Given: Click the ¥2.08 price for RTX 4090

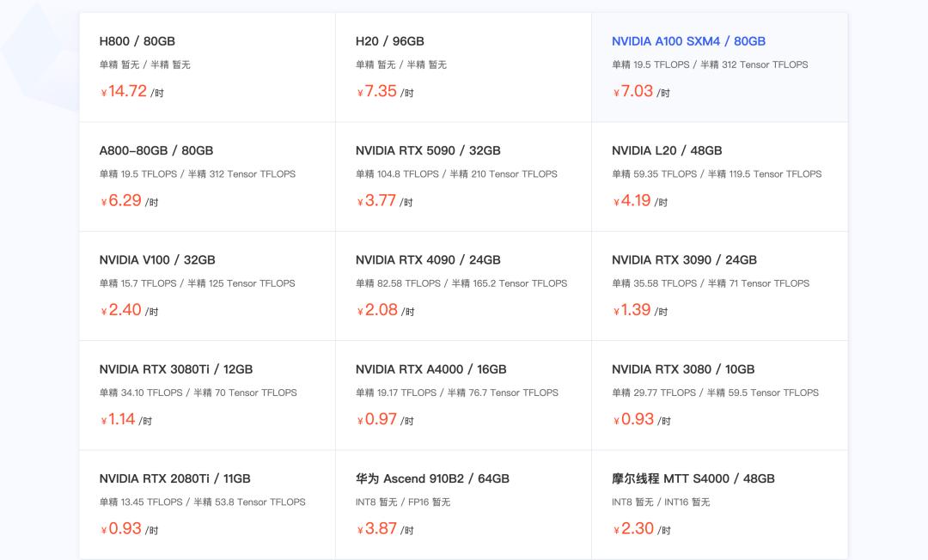Looking at the screenshot, I should pos(381,310).
